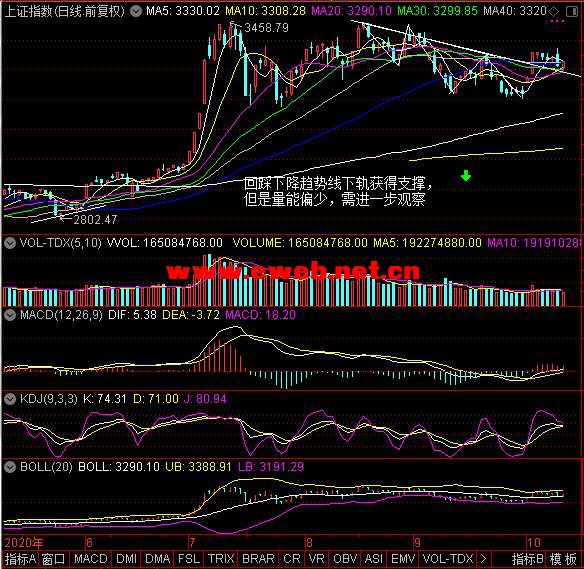Viewport: 584px width, 569px height.
Task: Click the green down arrow marker
Action: tap(466, 175)
